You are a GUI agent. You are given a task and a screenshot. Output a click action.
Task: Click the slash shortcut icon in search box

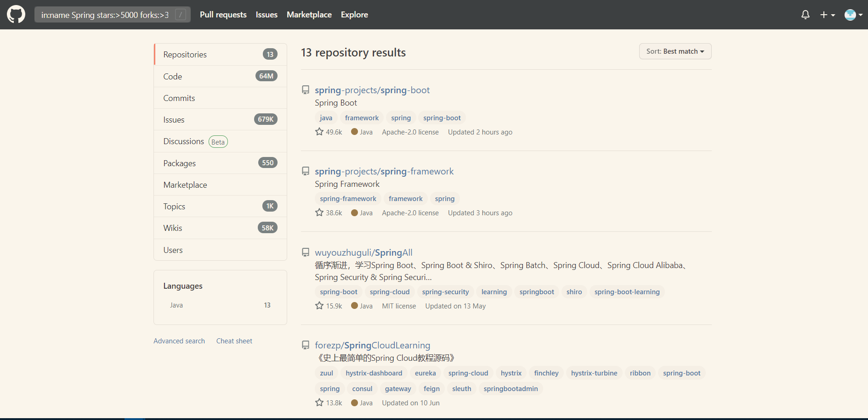coord(181,15)
